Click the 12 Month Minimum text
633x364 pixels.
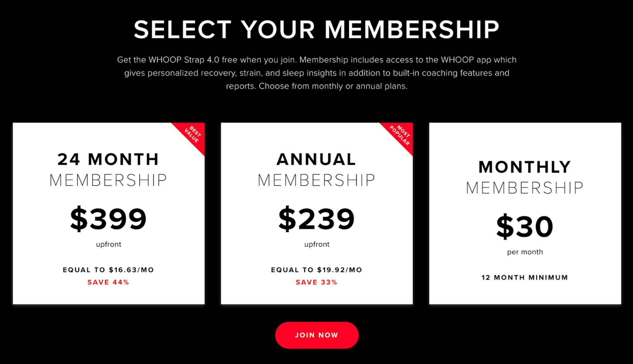pos(525,277)
